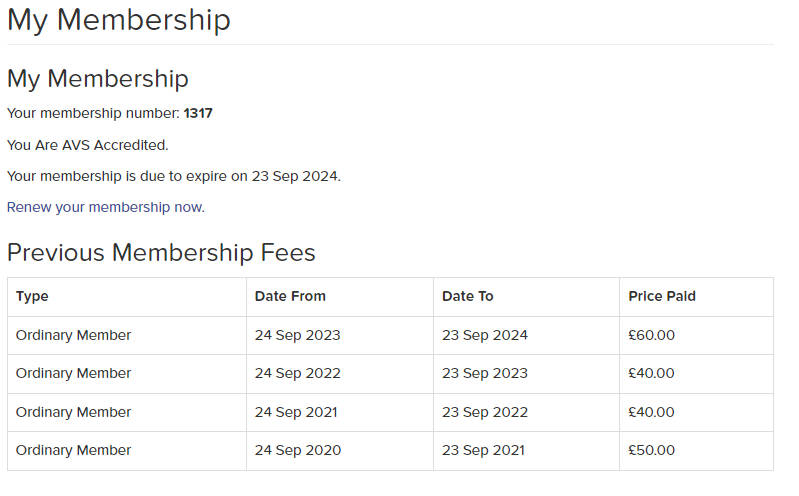
Task: Click the £50.00 price paid cell
Action: coord(652,450)
